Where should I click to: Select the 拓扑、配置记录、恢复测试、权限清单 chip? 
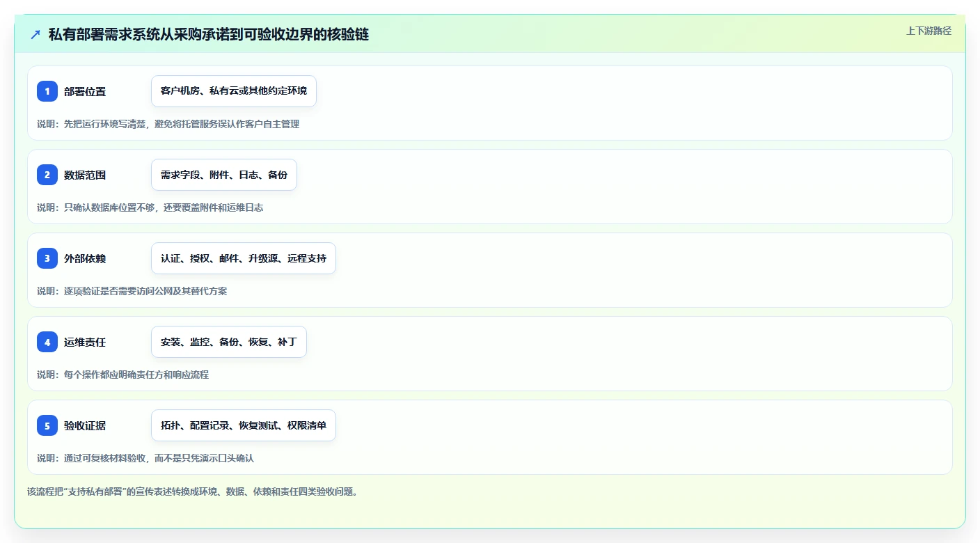click(244, 425)
